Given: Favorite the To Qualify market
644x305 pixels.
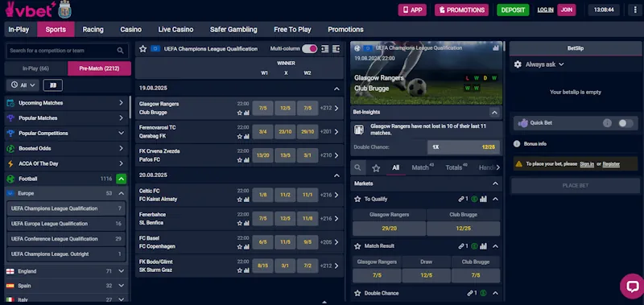Looking at the screenshot, I should 357,199.
